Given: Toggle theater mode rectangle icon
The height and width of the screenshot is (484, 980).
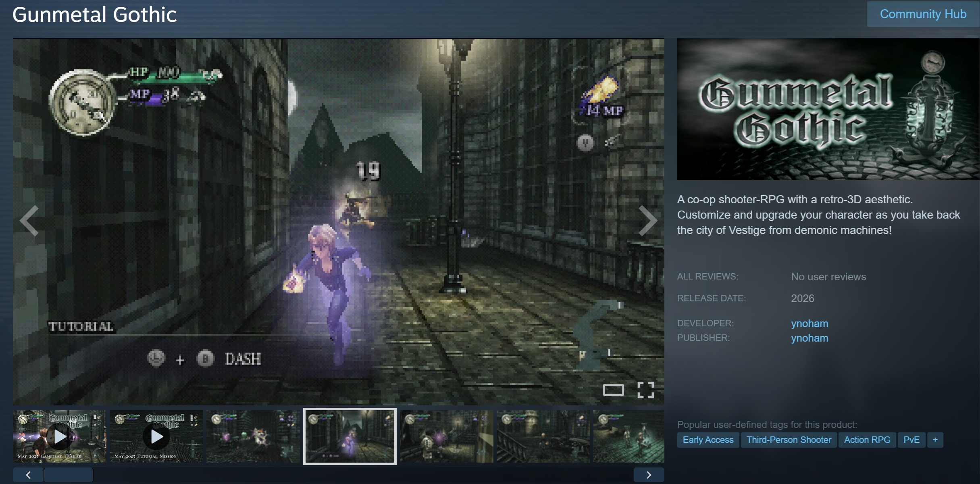Looking at the screenshot, I should coord(613,390).
